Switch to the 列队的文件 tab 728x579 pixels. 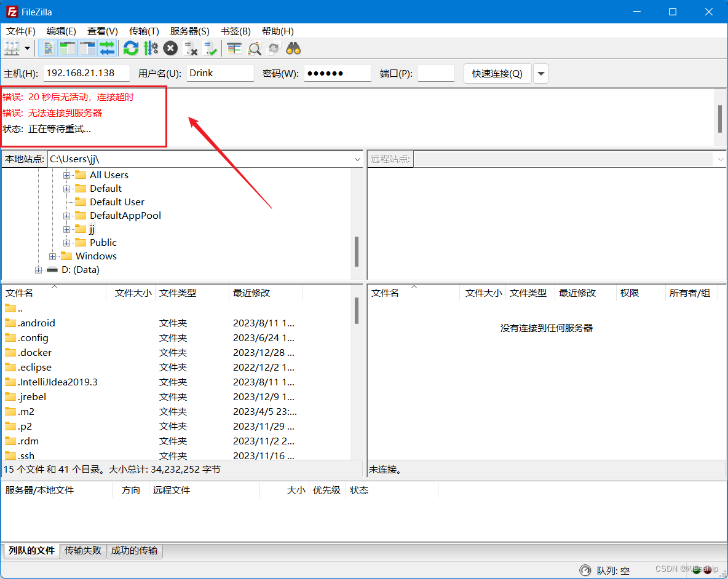(x=31, y=551)
